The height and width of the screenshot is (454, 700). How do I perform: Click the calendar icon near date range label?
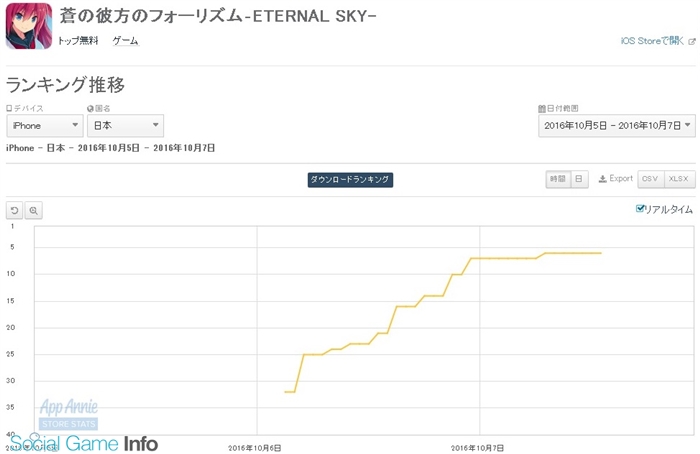click(x=542, y=108)
